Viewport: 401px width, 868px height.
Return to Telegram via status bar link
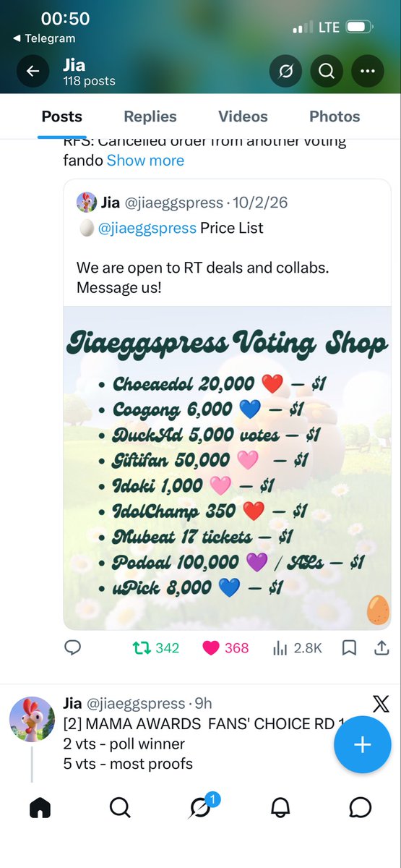44,38
